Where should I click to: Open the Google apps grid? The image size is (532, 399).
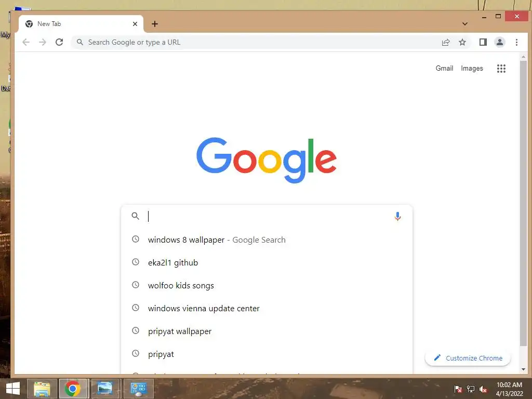pyautogui.click(x=501, y=69)
